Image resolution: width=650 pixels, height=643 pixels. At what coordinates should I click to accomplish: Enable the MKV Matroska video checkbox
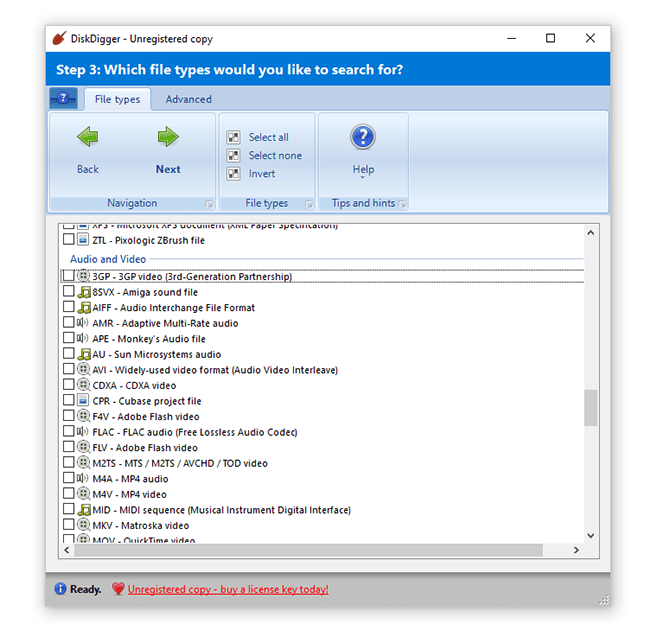click(x=69, y=524)
